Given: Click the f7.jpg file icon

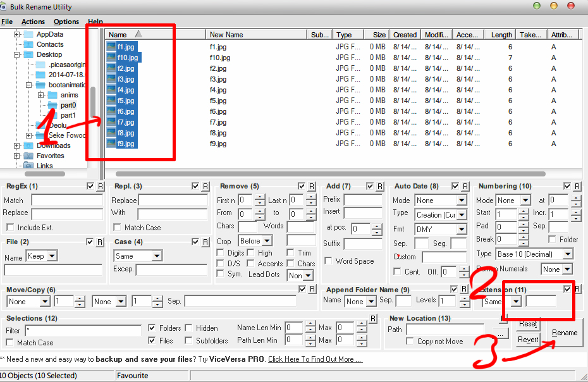Looking at the screenshot, I should coord(111,122).
